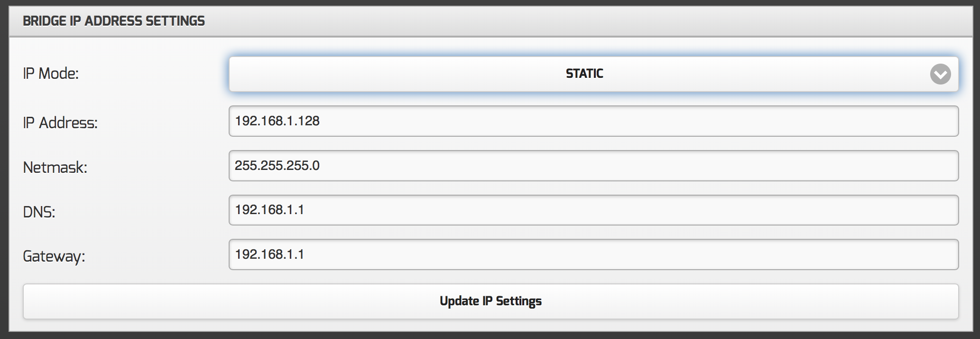
Task: Click the empty right end of Gateway field
Action: [901, 254]
